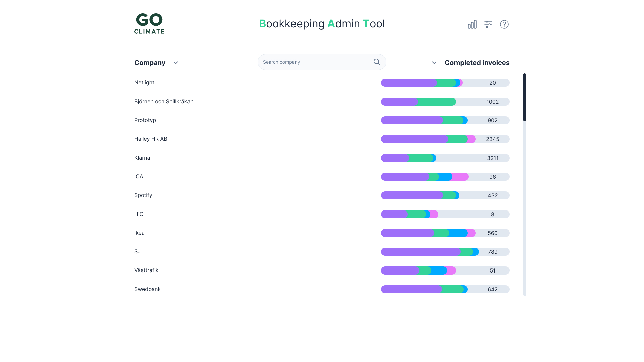The height and width of the screenshot is (362, 644).
Task: Click the Bookkeeping Admin Tool title
Action: click(x=322, y=24)
